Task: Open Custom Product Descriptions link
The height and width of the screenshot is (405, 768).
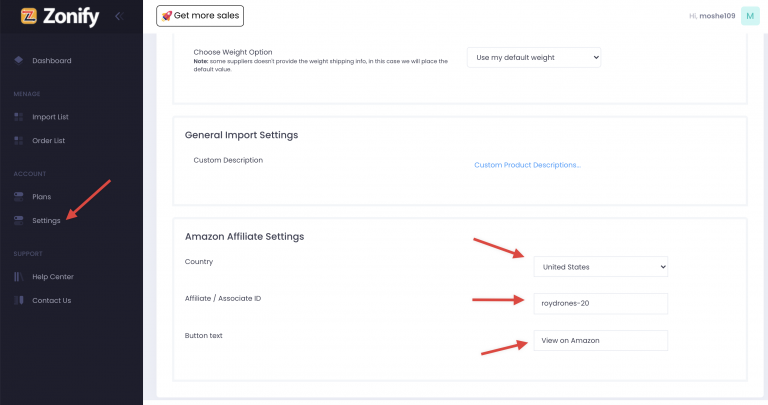Action: click(527, 165)
